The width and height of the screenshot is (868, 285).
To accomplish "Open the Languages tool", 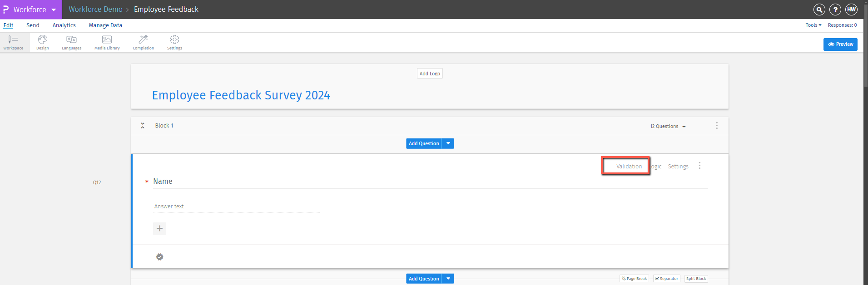I will tap(71, 42).
